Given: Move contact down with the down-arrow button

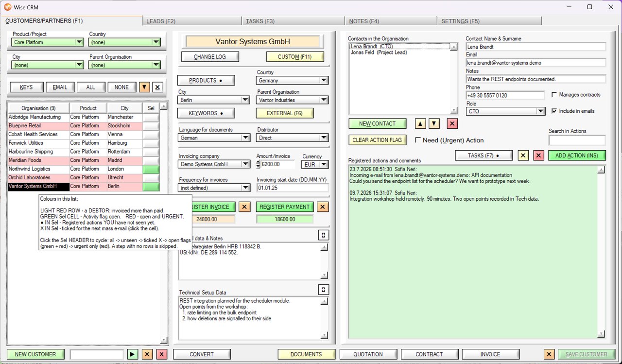Looking at the screenshot, I should click(x=434, y=123).
